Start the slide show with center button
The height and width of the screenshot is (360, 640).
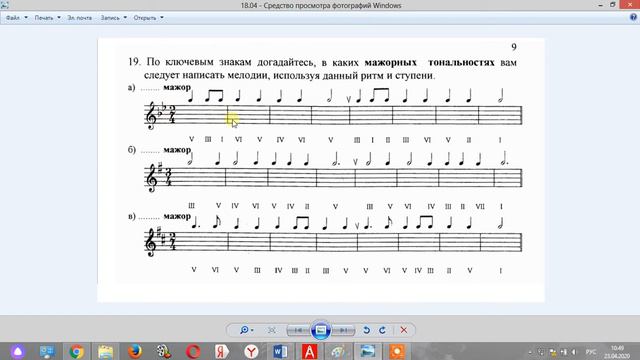(x=321, y=330)
